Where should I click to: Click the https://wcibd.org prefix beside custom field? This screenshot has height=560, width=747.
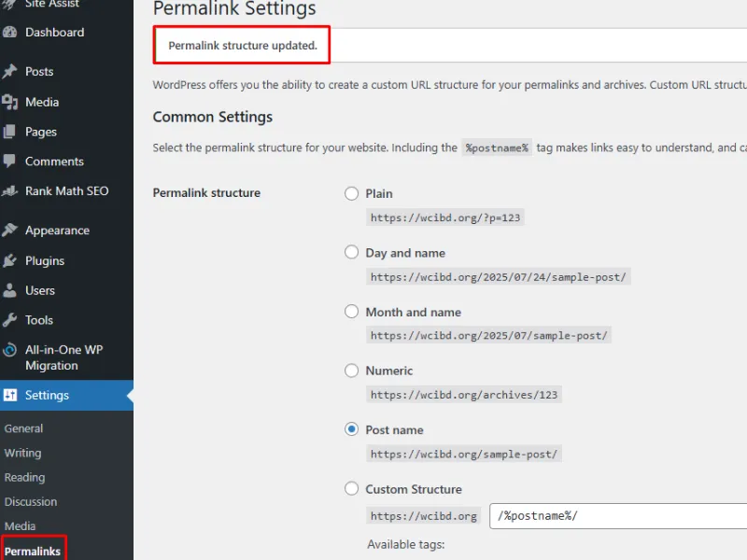click(x=424, y=516)
